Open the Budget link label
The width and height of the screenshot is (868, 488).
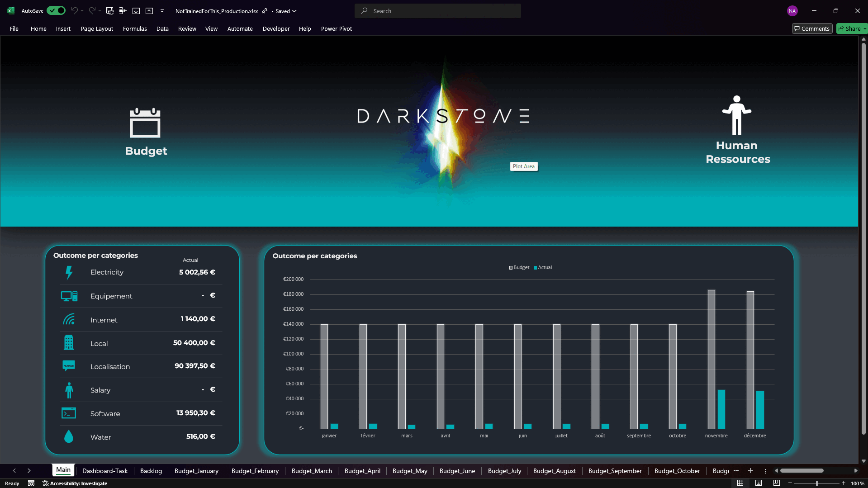pos(146,151)
